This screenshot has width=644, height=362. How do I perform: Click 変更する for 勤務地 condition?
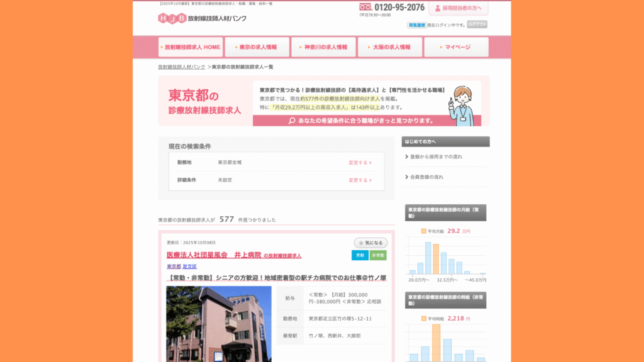coord(360,163)
